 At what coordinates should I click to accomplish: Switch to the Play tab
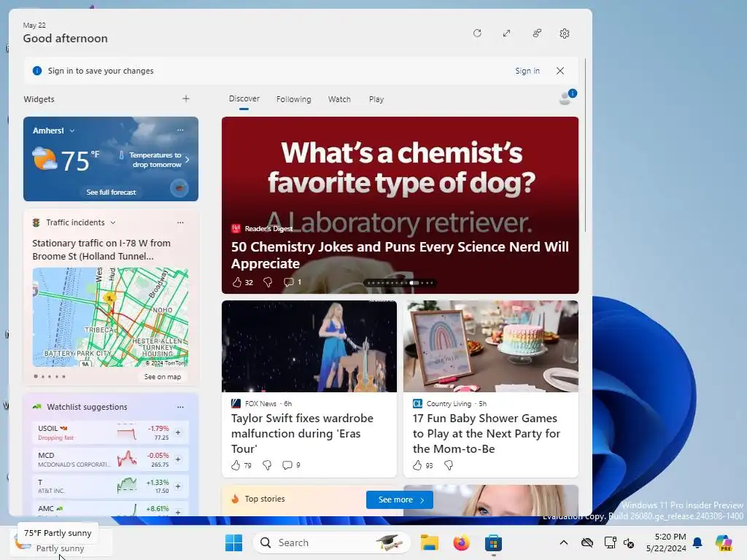(x=376, y=99)
